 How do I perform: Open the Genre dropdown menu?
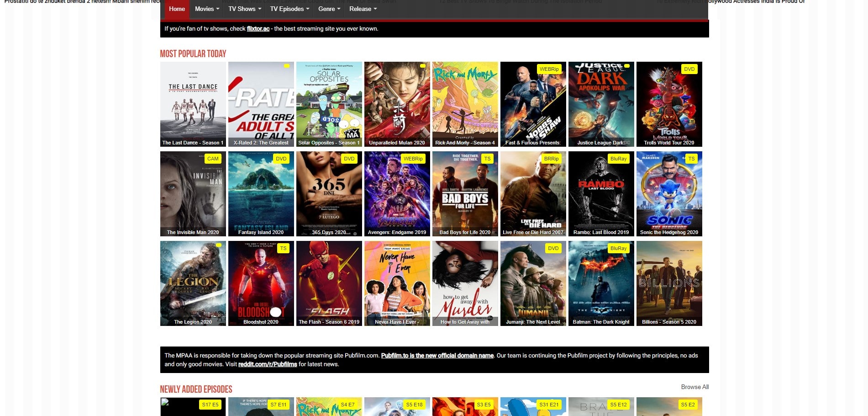[329, 9]
